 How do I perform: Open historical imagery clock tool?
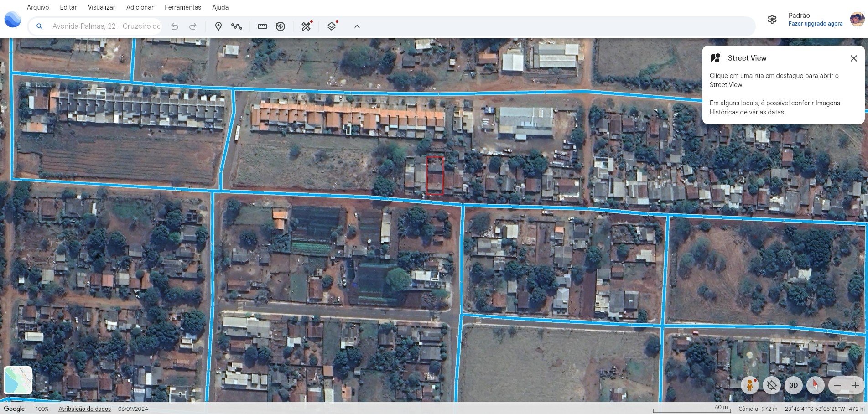(x=281, y=26)
